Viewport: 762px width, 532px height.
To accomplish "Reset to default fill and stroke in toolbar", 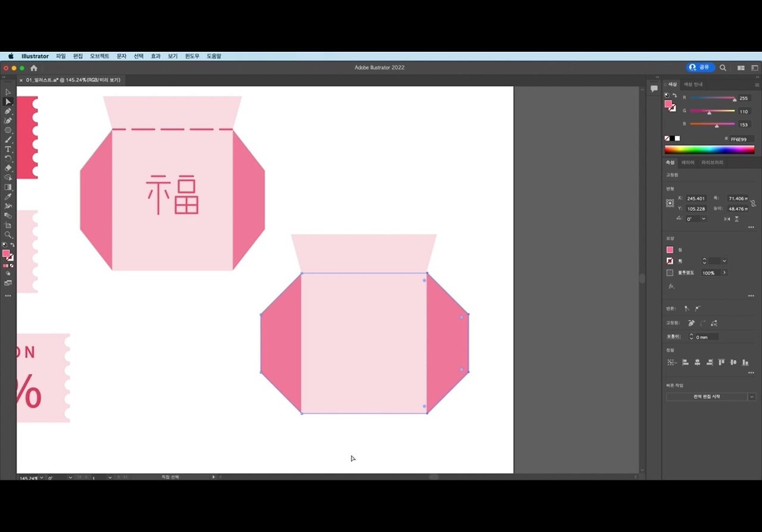I will tap(5, 245).
